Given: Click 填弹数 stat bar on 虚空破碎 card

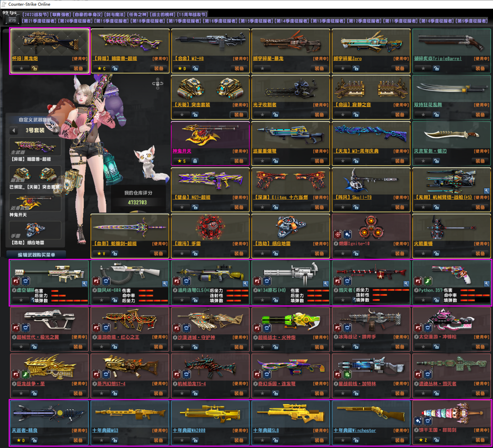Looking at the screenshot, I should pos(69,301).
